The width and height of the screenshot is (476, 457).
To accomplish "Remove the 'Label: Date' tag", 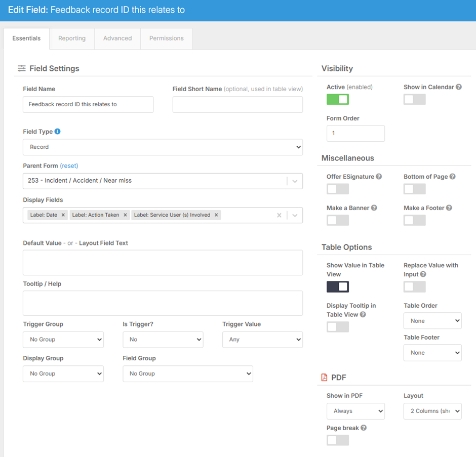I will point(63,215).
